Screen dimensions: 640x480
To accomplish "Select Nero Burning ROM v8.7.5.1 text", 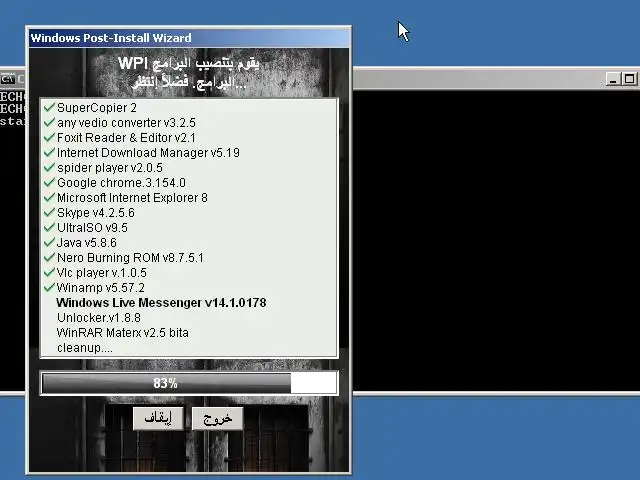I will click(130, 258).
